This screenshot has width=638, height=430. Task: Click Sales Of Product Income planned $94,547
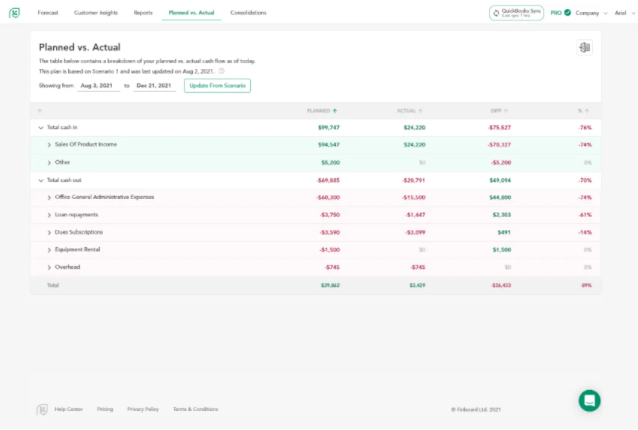pyautogui.click(x=329, y=145)
